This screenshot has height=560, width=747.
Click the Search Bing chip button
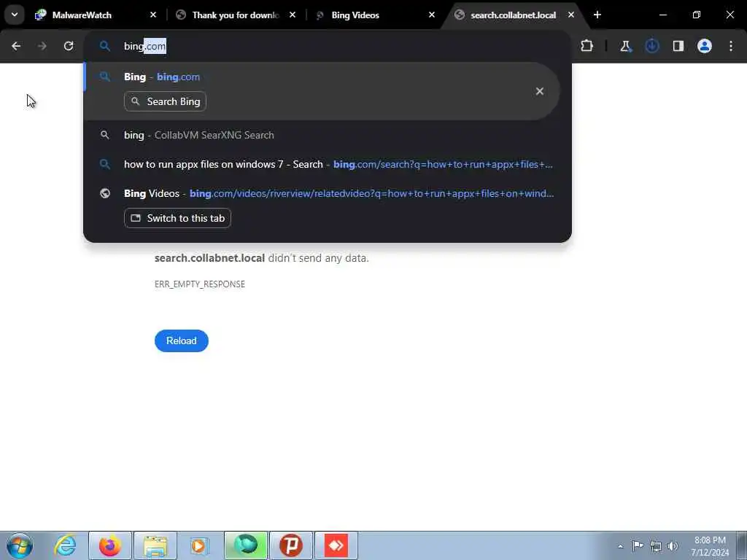click(x=166, y=101)
